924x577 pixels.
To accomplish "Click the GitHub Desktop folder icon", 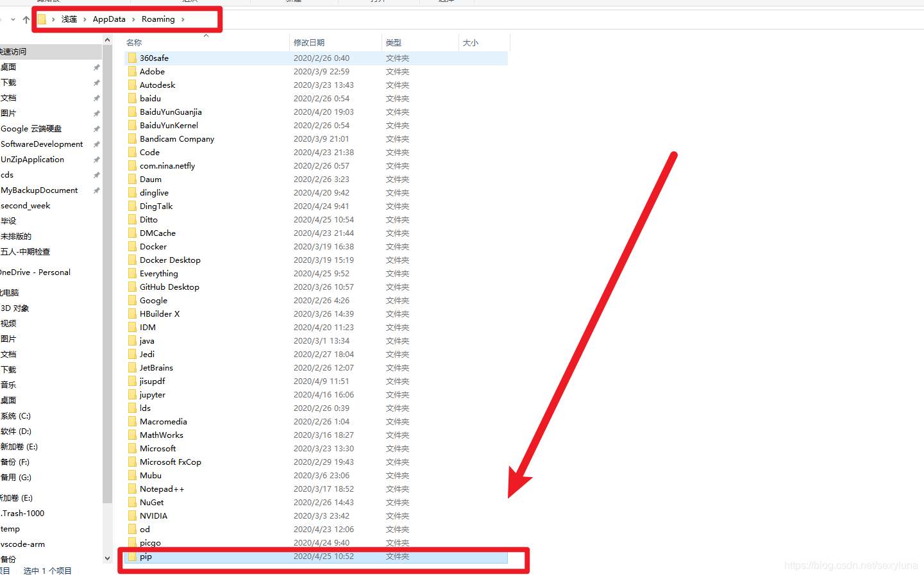I will tap(132, 287).
